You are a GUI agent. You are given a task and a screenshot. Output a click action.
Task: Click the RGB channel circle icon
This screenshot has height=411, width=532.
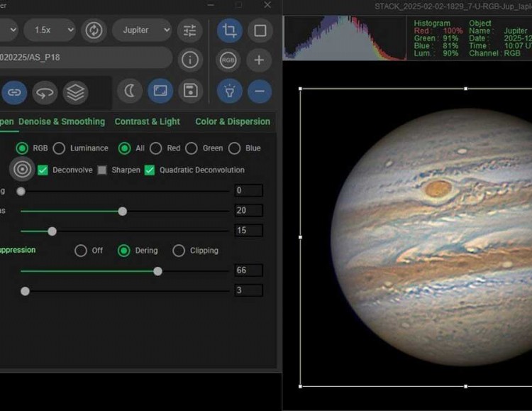pyautogui.click(x=229, y=60)
